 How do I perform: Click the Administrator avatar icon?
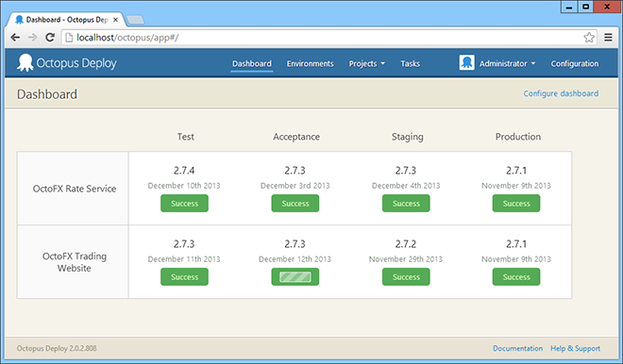(x=467, y=63)
